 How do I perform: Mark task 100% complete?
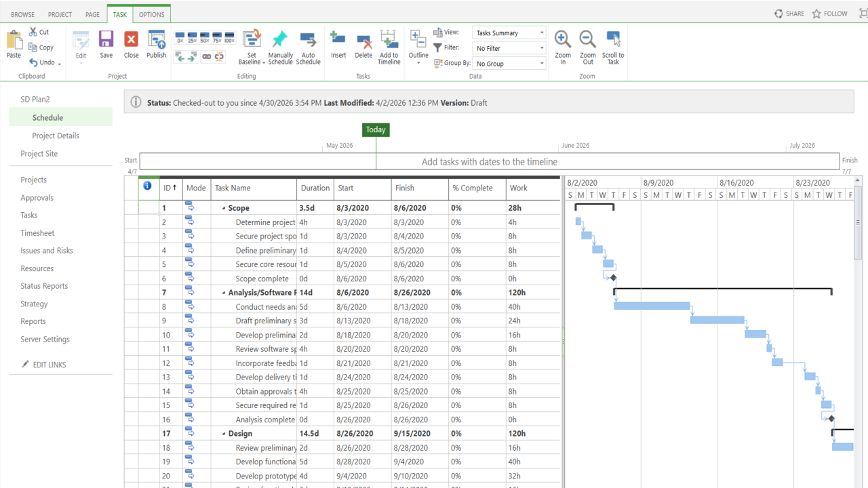[x=230, y=37]
